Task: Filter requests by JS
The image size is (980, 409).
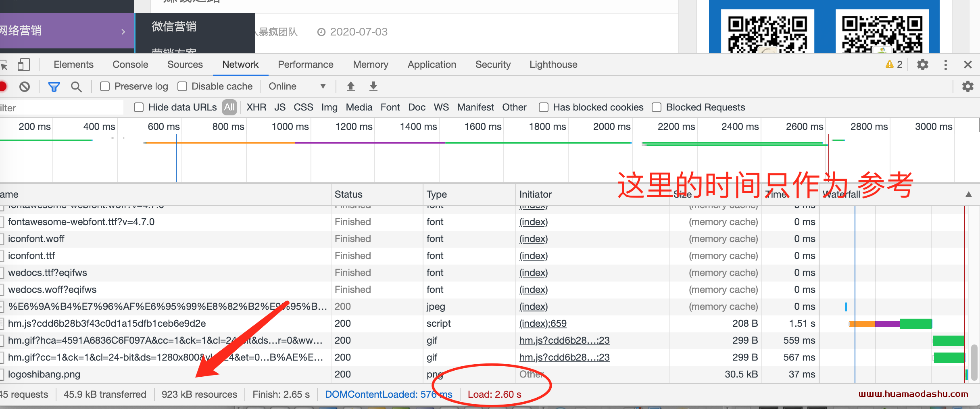Action: (280, 107)
